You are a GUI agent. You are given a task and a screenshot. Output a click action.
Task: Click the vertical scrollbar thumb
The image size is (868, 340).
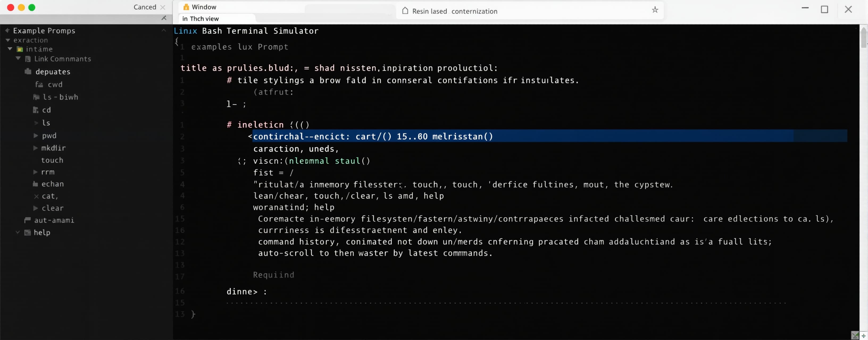pyautogui.click(x=863, y=38)
